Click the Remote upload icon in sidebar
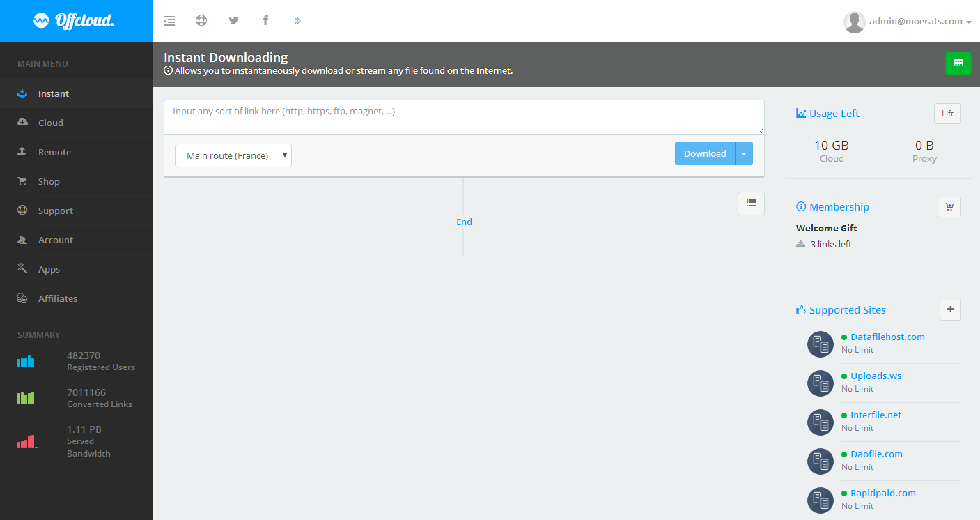Screen dimensions: 980x520 [22, 152]
